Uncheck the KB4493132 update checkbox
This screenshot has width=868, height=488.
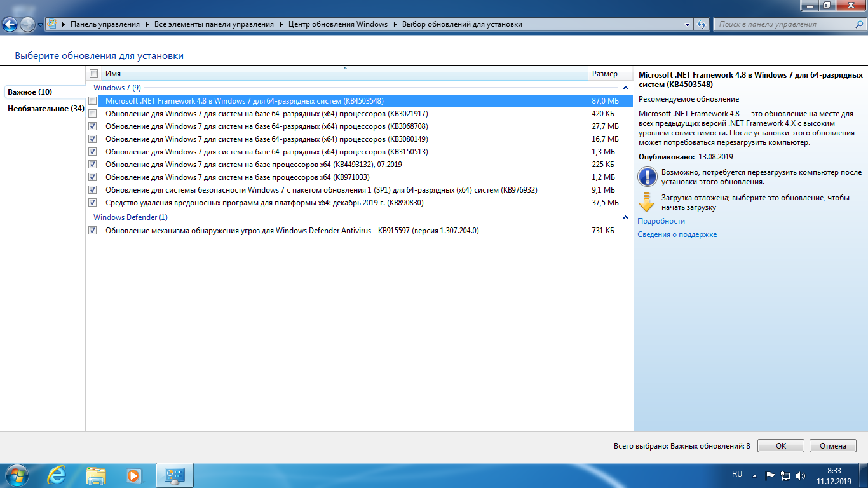click(x=93, y=165)
